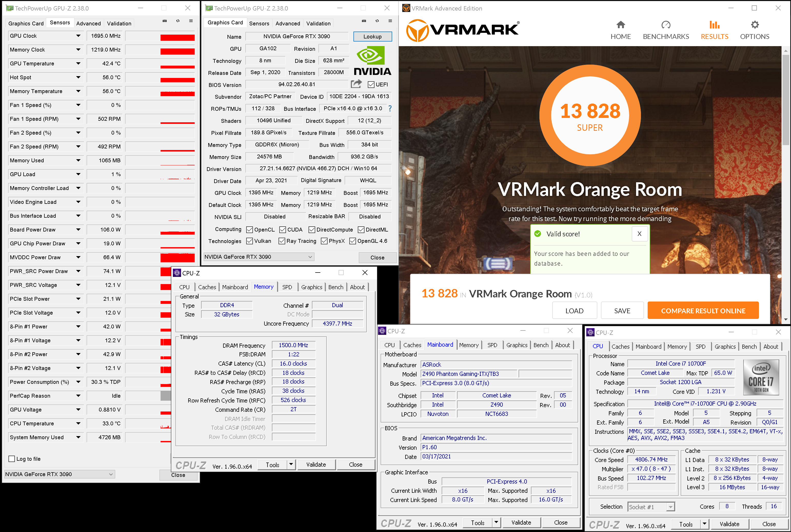
Task: Open GPU Temperature sensor dropdown
Action: point(78,63)
